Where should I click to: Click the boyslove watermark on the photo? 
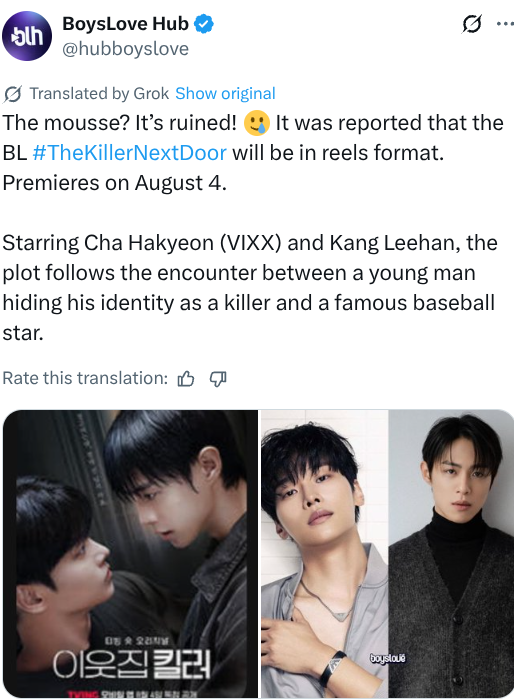[x=387, y=658]
